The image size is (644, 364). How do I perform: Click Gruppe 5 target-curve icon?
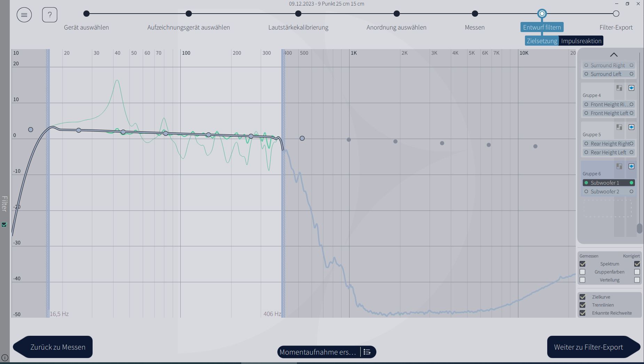pyautogui.click(x=631, y=127)
